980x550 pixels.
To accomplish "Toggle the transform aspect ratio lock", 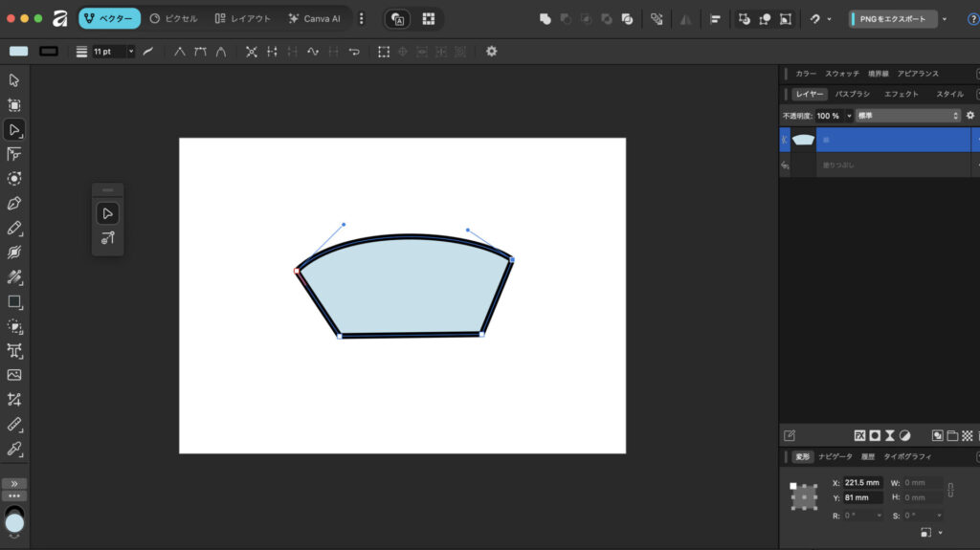I will (950, 491).
